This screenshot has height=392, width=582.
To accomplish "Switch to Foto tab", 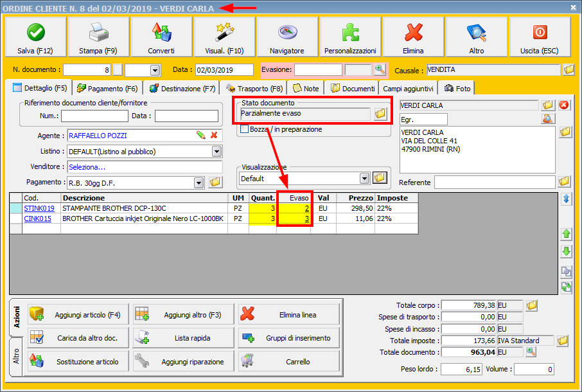I will [x=457, y=88].
